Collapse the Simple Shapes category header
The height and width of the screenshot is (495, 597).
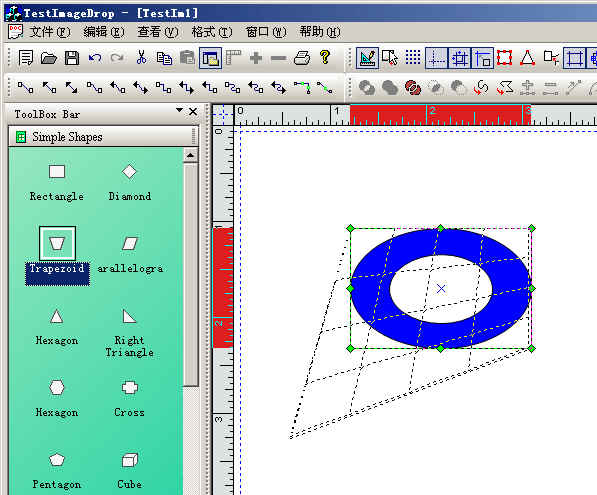[x=103, y=137]
